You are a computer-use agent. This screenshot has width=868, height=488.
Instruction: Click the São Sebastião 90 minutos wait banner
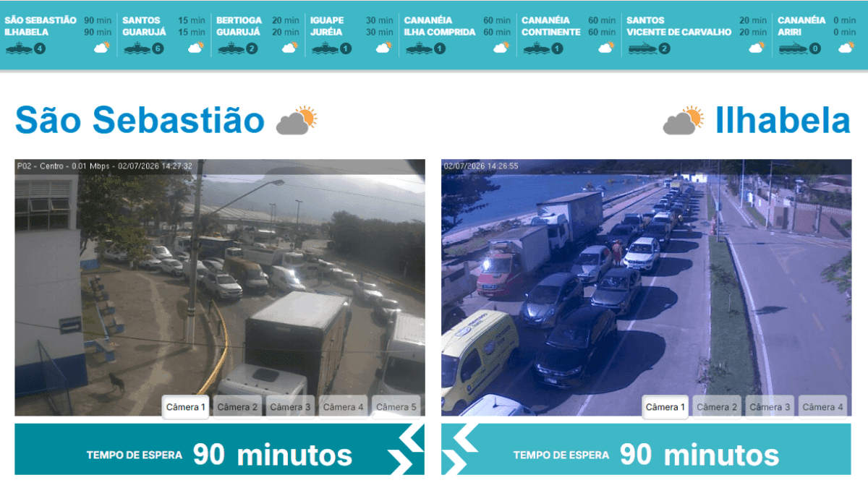pyautogui.click(x=220, y=449)
